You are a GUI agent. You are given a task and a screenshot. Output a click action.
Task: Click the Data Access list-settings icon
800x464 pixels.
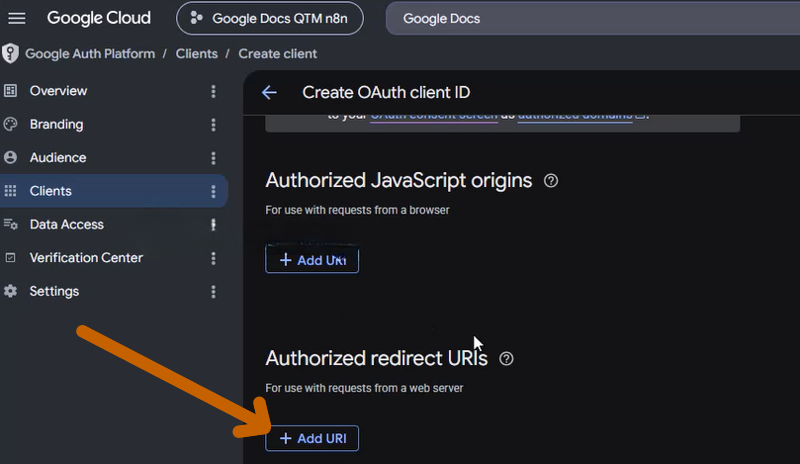tap(10, 224)
